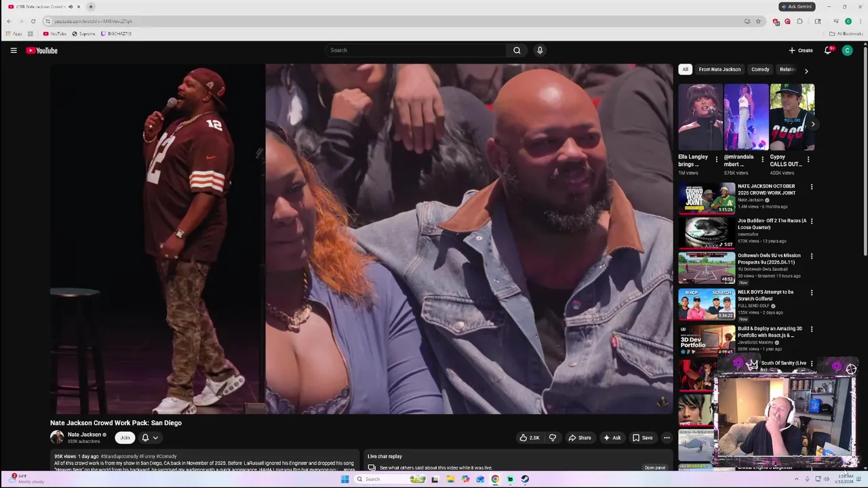Open options for Crowd Work Joint video

pos(811,186)
